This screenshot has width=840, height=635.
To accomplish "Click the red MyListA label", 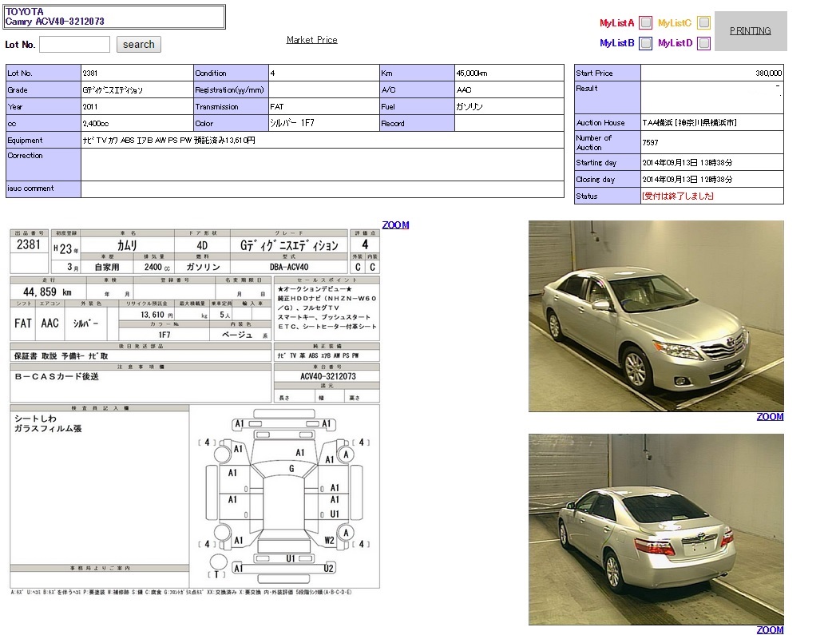I will coord(616,23).
